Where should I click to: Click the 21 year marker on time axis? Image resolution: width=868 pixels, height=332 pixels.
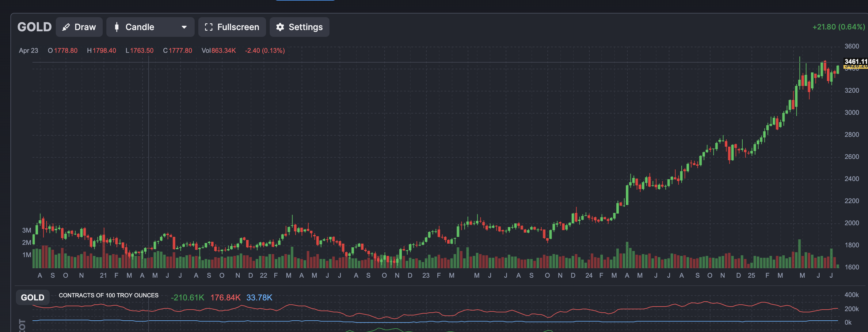[103, 276]
